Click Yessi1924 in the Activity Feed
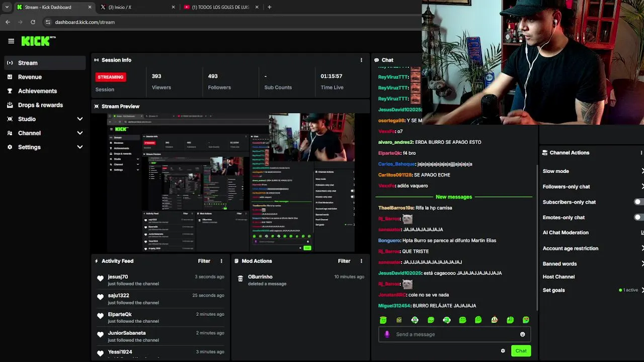 tap(120, 352)
